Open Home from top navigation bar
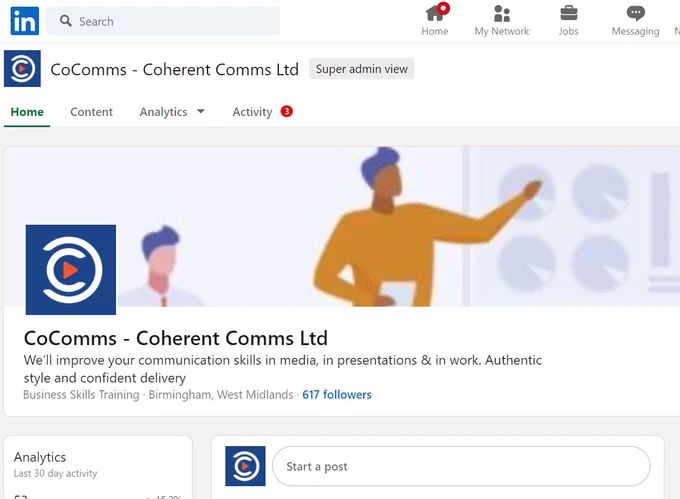680x499 pixels. pos(435,20)
